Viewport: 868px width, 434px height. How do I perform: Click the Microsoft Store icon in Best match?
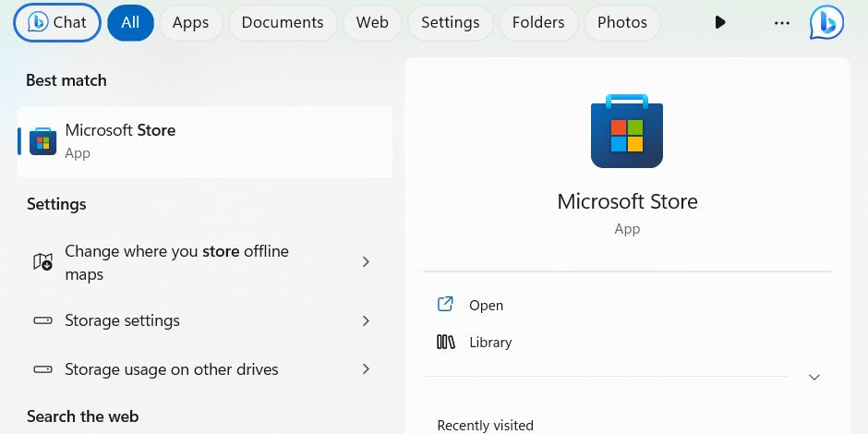tap(42, 140)
